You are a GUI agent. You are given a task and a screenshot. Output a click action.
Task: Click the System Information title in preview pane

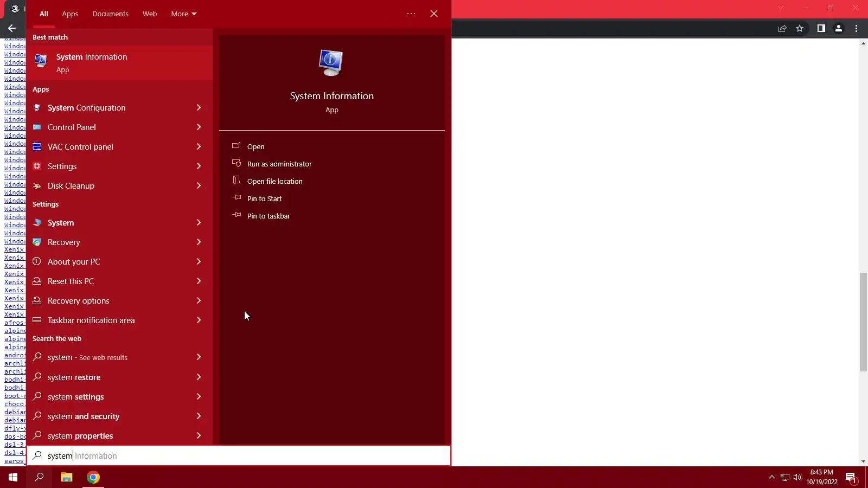[x=331, y=96]
